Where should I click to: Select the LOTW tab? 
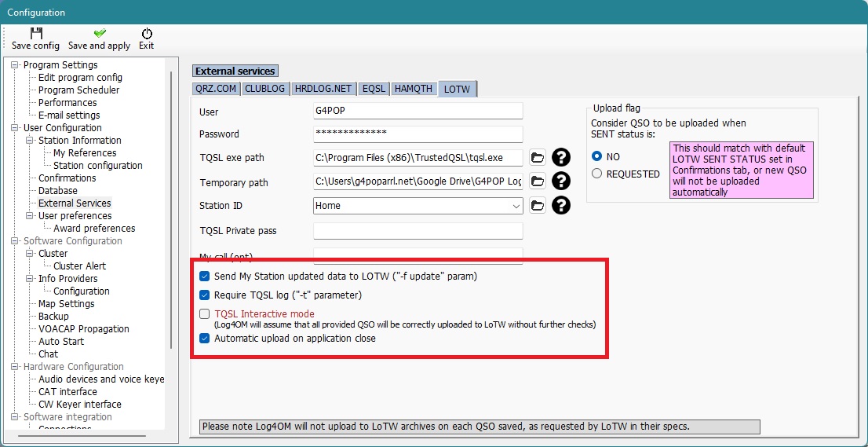(458, 89)
